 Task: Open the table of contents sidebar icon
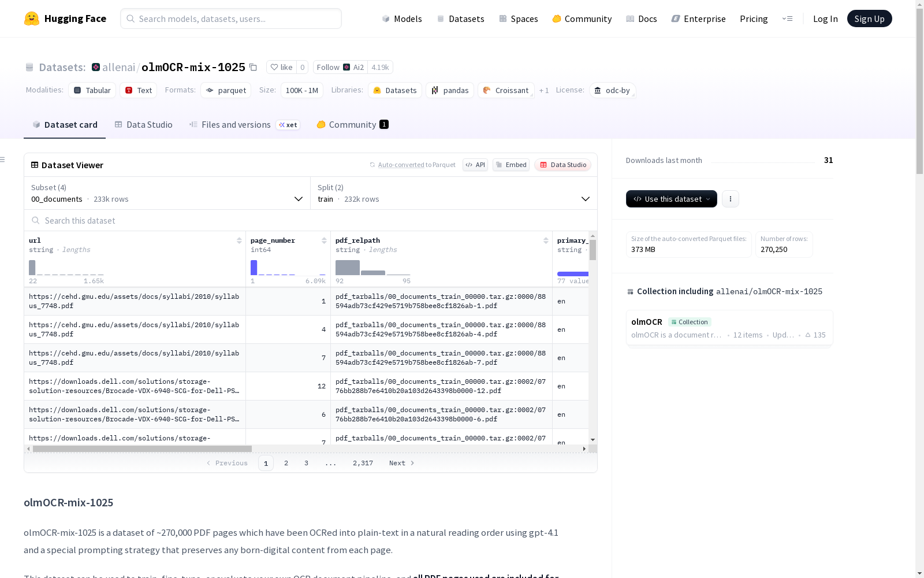coord(3,160)
